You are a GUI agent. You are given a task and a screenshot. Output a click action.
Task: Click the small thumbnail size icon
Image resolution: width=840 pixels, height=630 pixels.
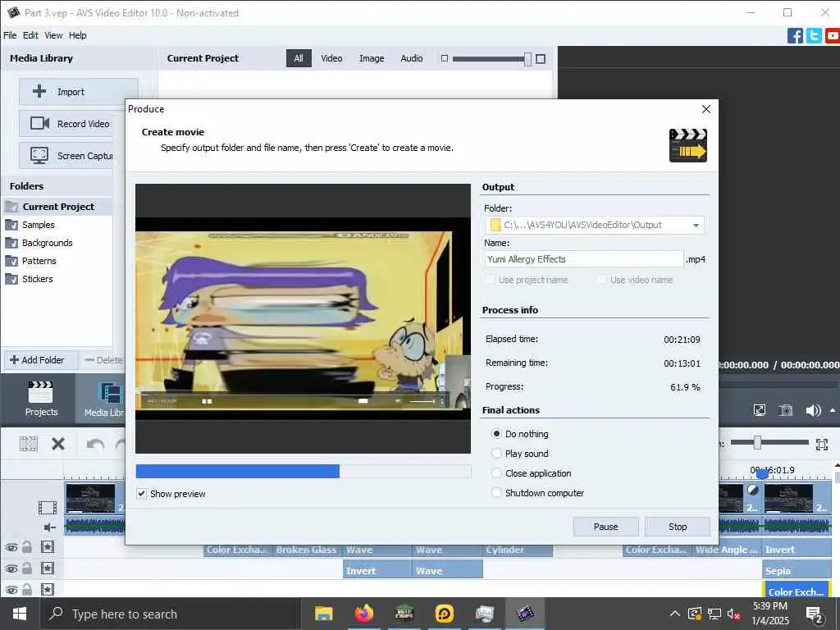[444, 58]
